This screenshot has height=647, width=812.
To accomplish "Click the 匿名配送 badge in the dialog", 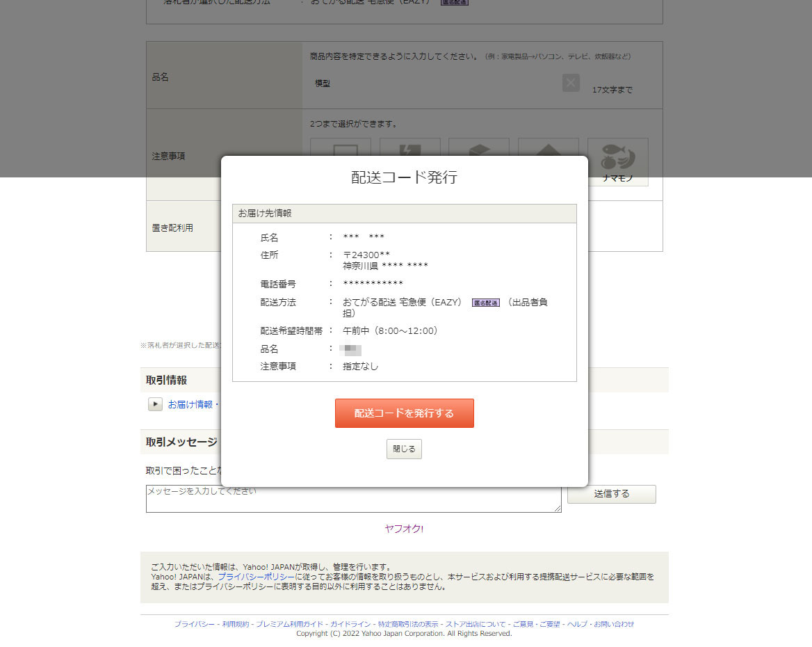I will 485,303.
